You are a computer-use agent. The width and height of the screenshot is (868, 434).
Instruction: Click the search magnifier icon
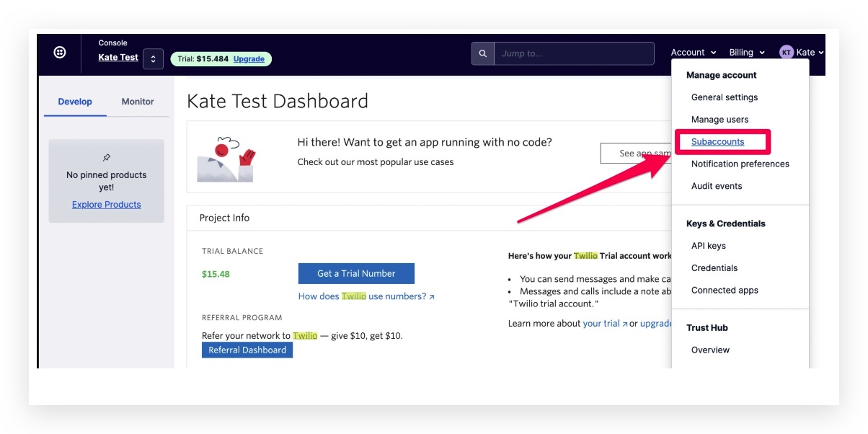[483, 53]
